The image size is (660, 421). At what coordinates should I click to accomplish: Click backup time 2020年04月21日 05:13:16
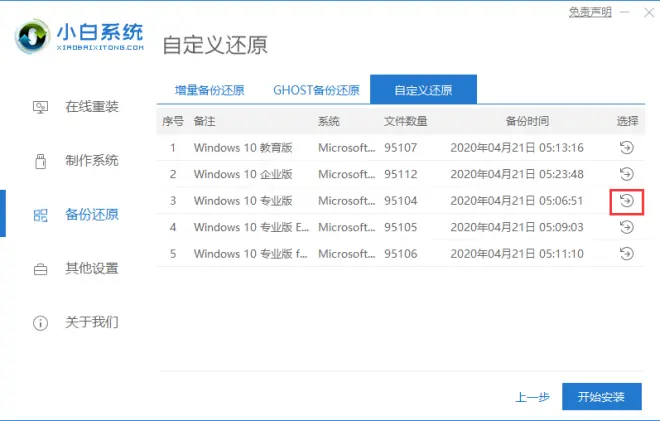[x=517, y=148]
